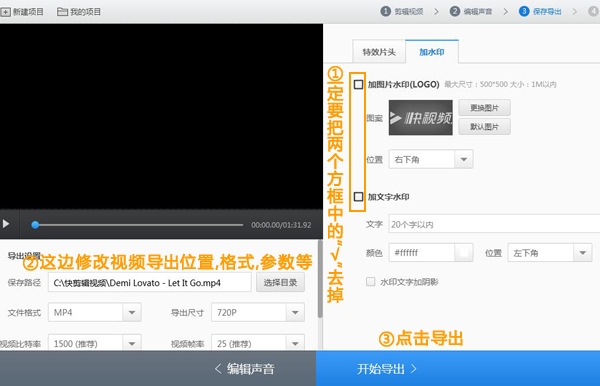Switch to the 特效片头 tab
The width and height of the screenshot is (600, 386).
[x=379, y=52]
